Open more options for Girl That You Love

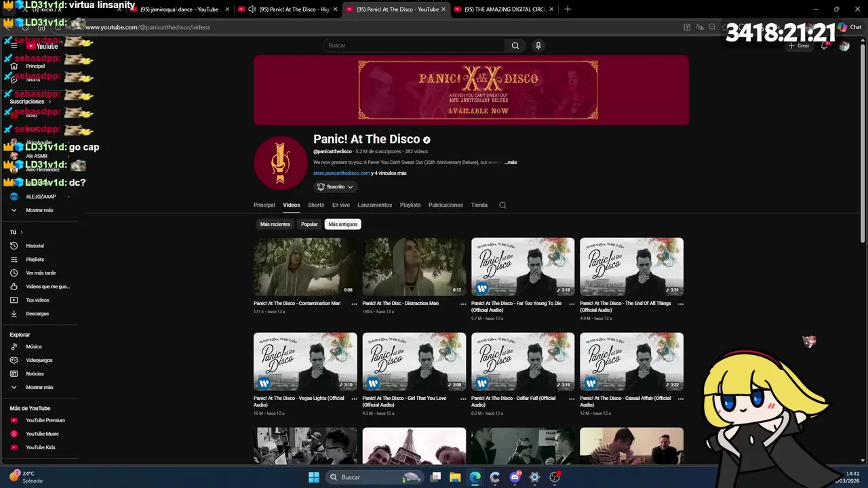pos(463,399)
